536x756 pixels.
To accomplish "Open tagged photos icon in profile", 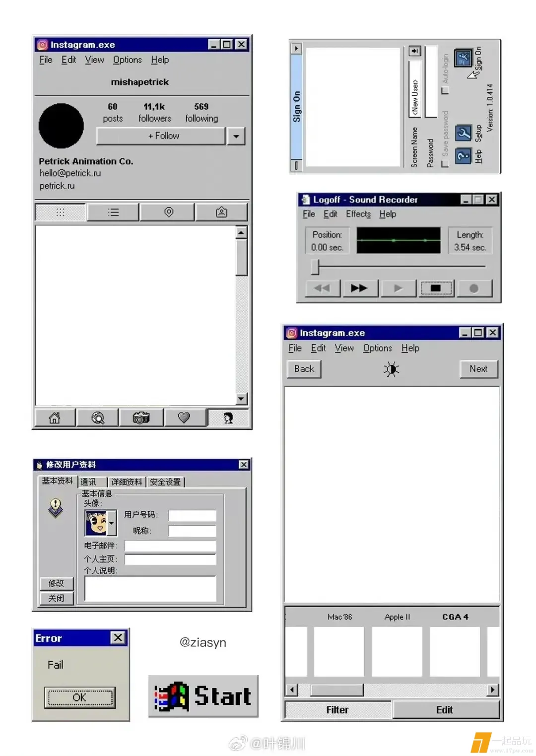I will point(221,212).
